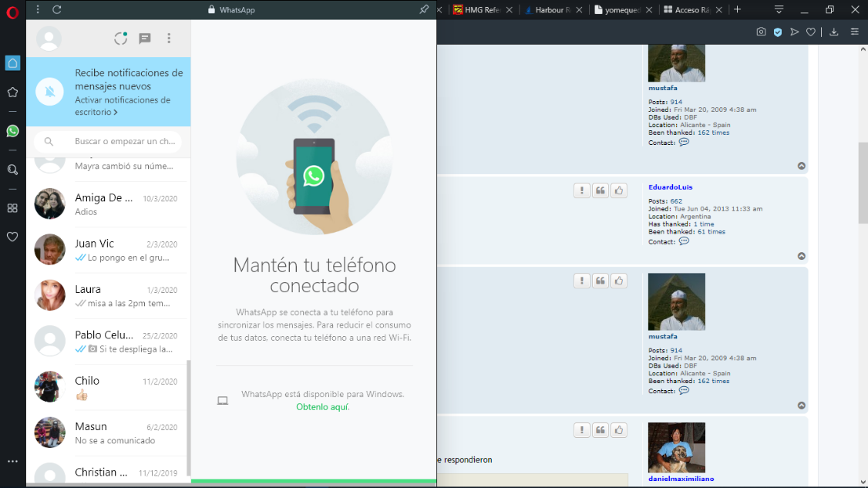The height and width of the screenshot is (488, 868).
Task: Click WhatsApp chat list scrollbar
Action: point(188,418)
